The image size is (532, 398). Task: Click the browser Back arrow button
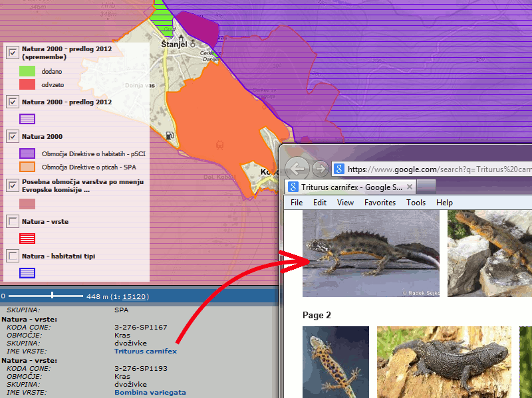click(299, 169)
